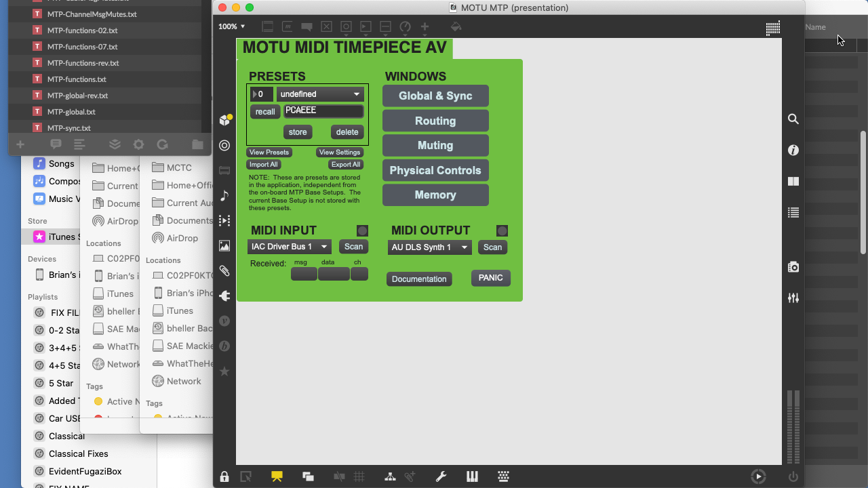
Task: Open the favorites star in left sidebar
Action: [224, 371]
